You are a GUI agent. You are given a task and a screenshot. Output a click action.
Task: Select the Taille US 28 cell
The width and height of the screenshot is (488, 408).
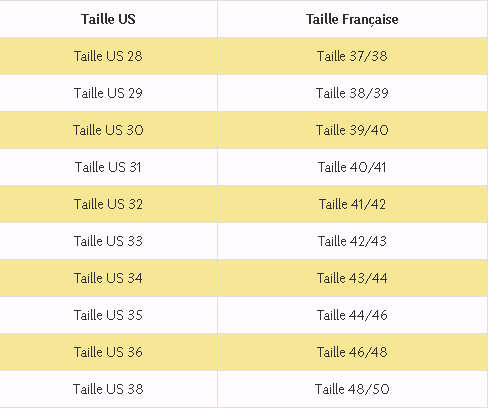pos(108,56)
